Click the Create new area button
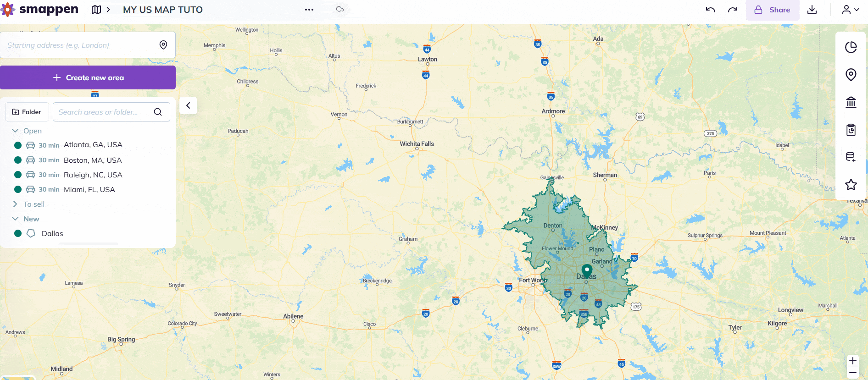This screenshot has height=380, width=868. pyautogui.click(x=88, y=77)
